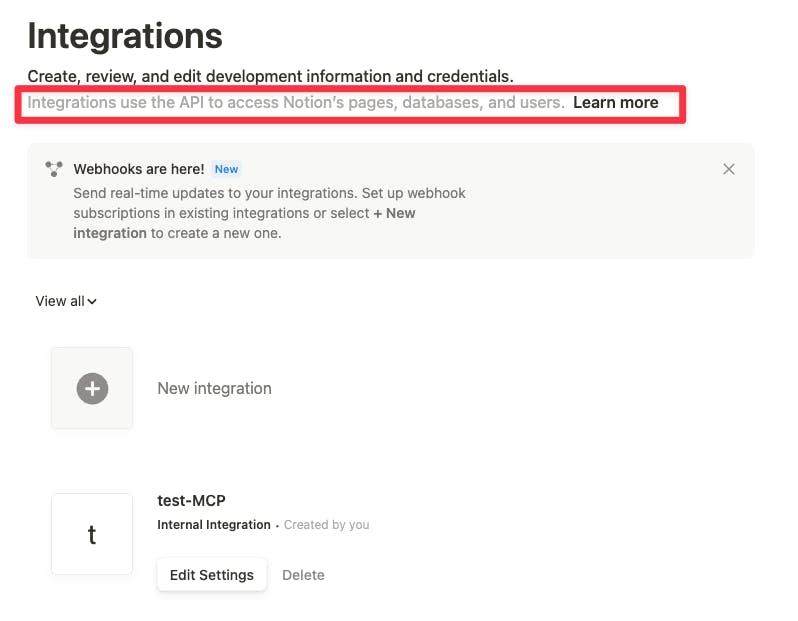
Task: Click the New integration label
Action: click(x=214, y=388)
